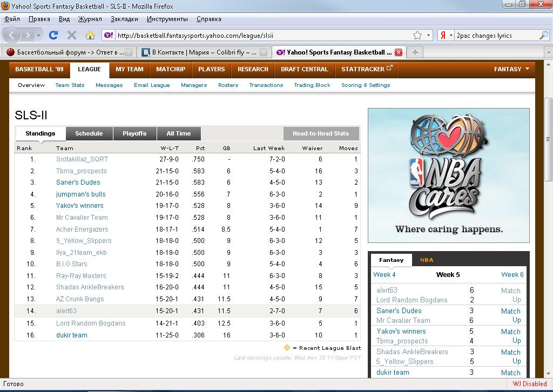Switch scoreboard to NBA tab
This screenshot has width=553, height=392.
point(427,260)
